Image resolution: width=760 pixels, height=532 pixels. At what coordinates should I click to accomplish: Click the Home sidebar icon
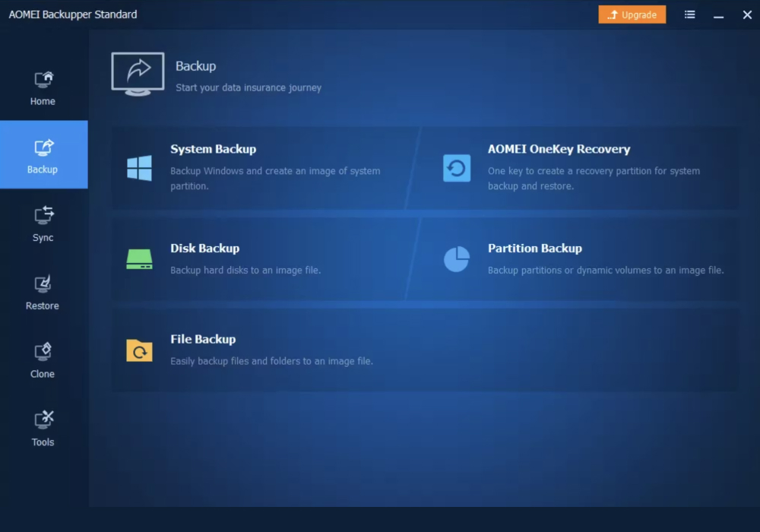pyautogui.click(x=43, y=80)
